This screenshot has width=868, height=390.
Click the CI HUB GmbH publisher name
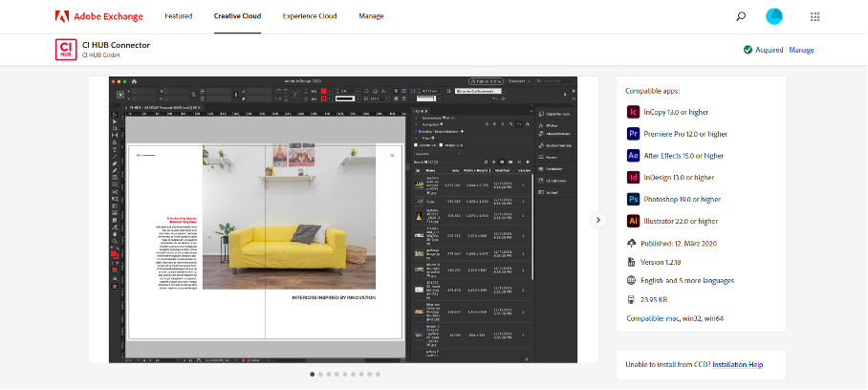pos(101,54)
